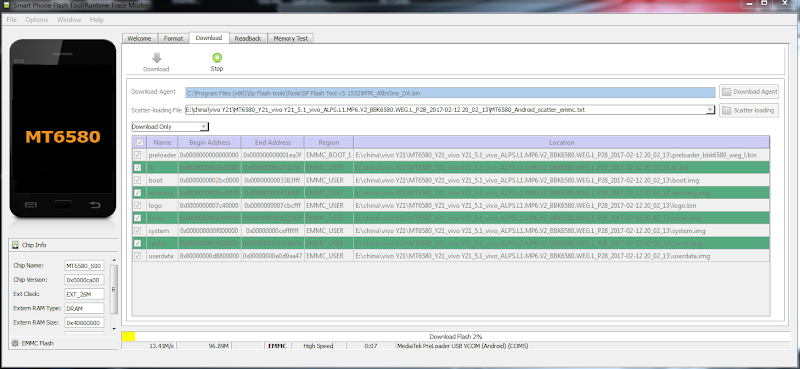Click the MT6580 phone image

[x=63, y=129]
